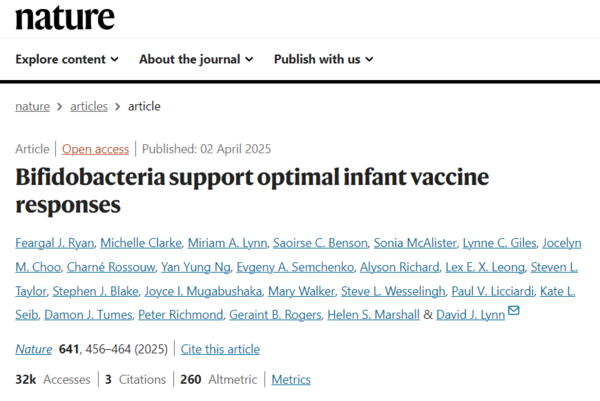This screenshot has height=401, width=600.
Task: Open the Nature journal citation link
Action: tap(35, 349)
